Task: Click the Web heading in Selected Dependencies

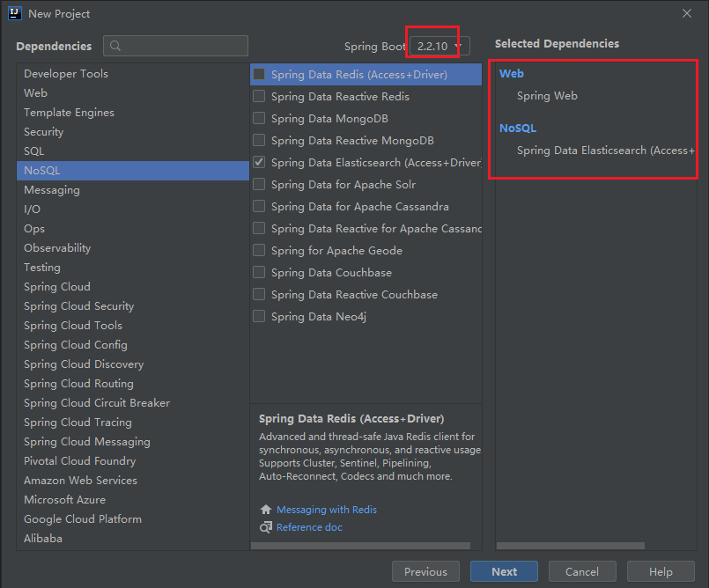Action: click(512, 74)
